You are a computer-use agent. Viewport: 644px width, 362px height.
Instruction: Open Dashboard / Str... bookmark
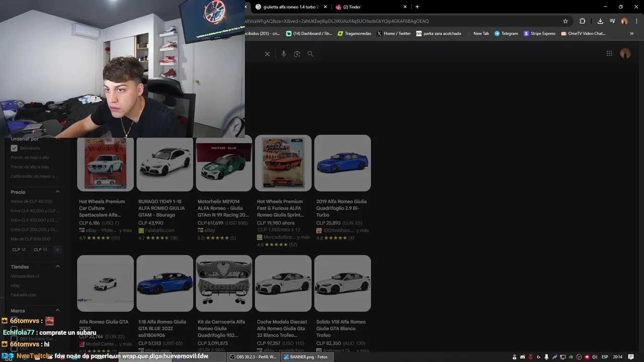pyautogui.click(x=309, y=34)
